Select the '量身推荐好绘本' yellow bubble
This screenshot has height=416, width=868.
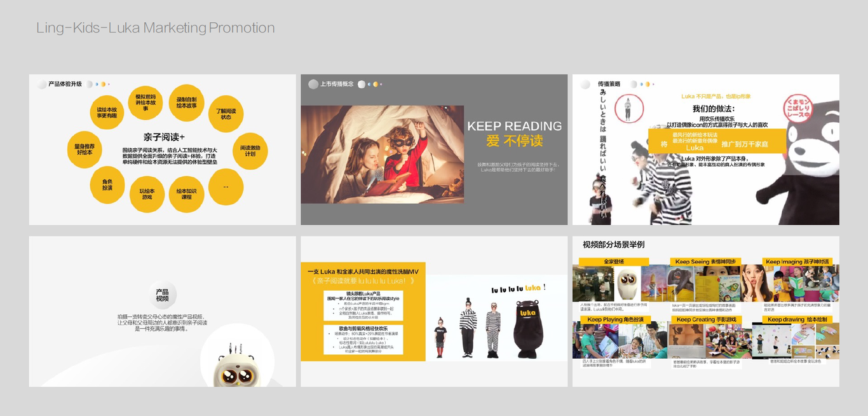point(85,149)
